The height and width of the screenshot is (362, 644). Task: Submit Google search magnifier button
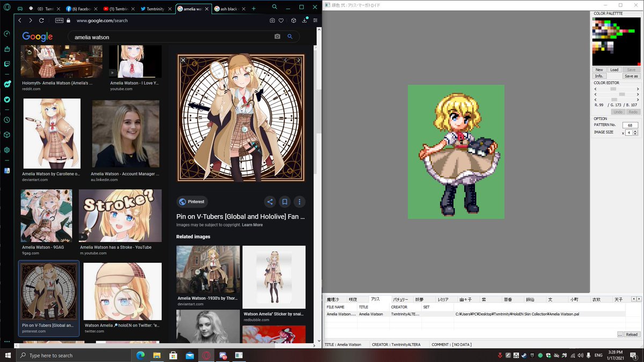(x=290, y=36)
